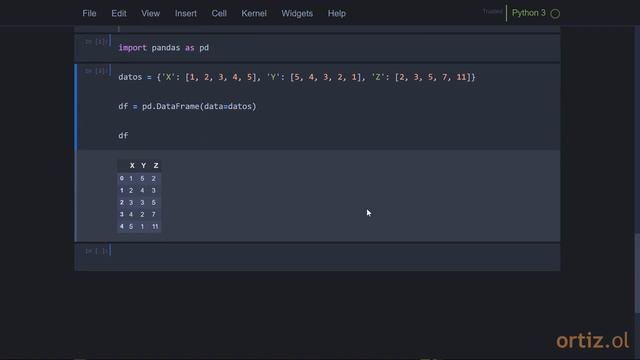Open the File menu

click(x=89, y=13)
